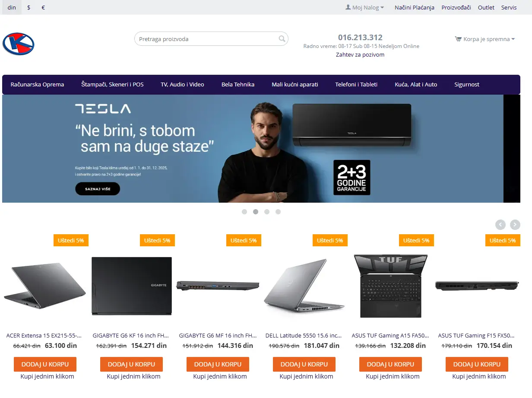Click the Pretraga proizvoda search field
The image size is (532, 398).
[211, 39]
